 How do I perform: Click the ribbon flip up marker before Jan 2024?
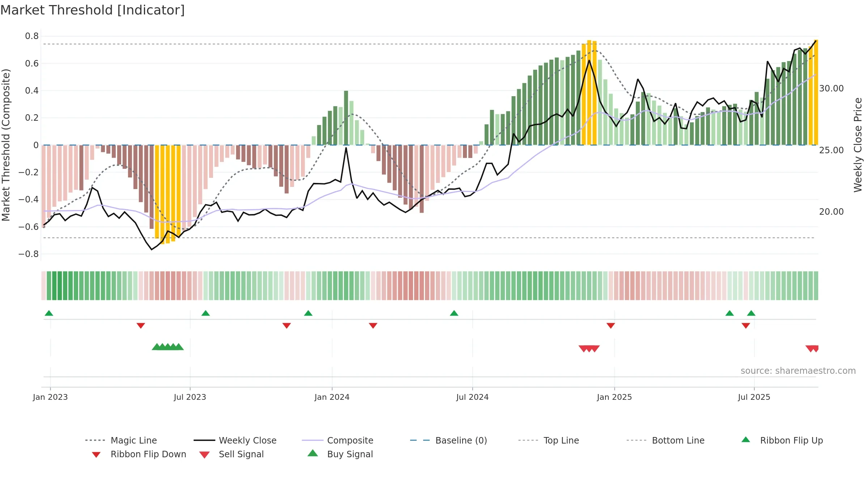(x=308, y=313)
